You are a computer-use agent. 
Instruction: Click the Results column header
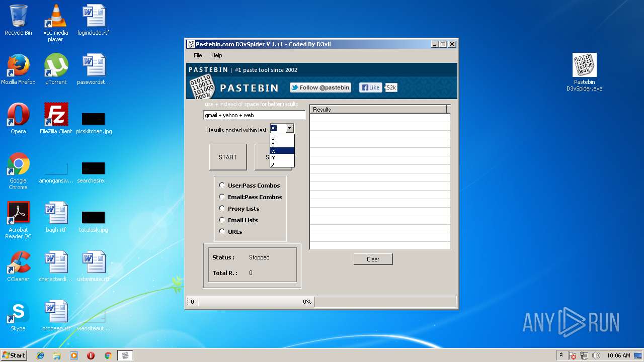(x=378, y=109)
